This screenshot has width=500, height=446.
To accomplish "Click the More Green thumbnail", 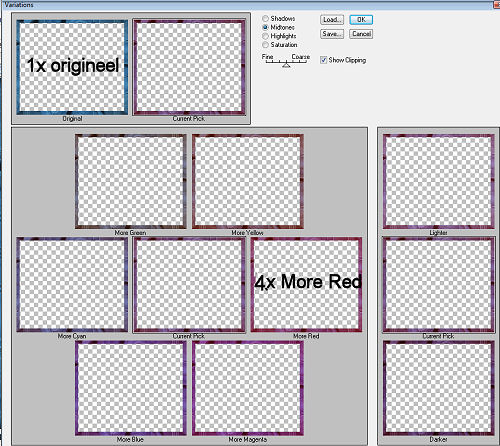I will (x=131, y=182).
